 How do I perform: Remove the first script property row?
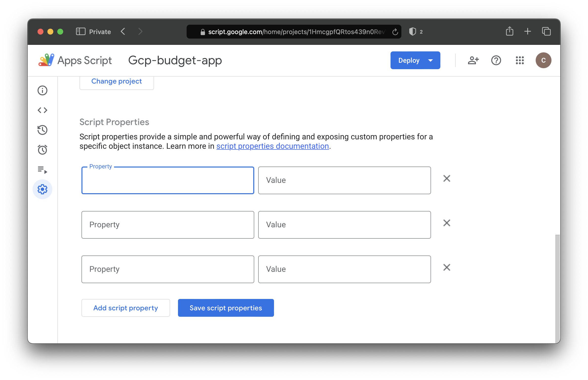coord(447,178)
